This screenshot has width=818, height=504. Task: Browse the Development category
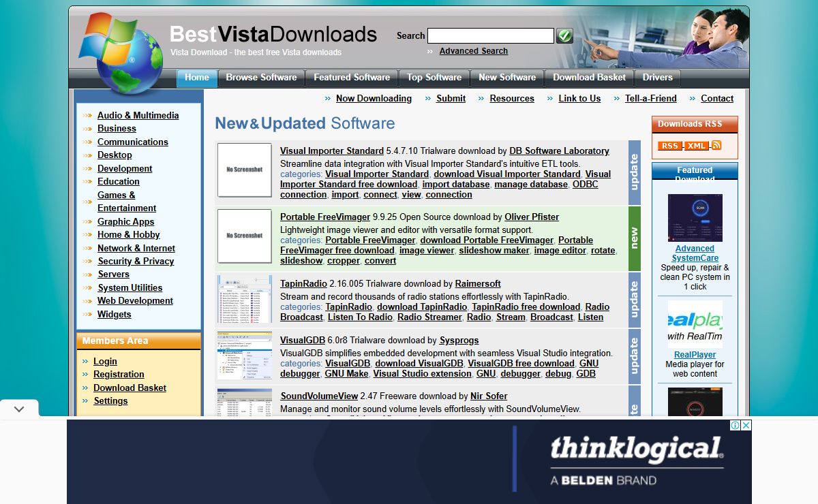point(125,169)
